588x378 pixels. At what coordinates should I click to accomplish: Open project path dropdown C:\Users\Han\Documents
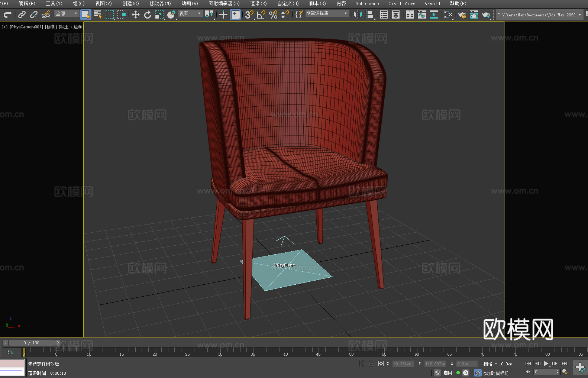click(x=539, y=15)
